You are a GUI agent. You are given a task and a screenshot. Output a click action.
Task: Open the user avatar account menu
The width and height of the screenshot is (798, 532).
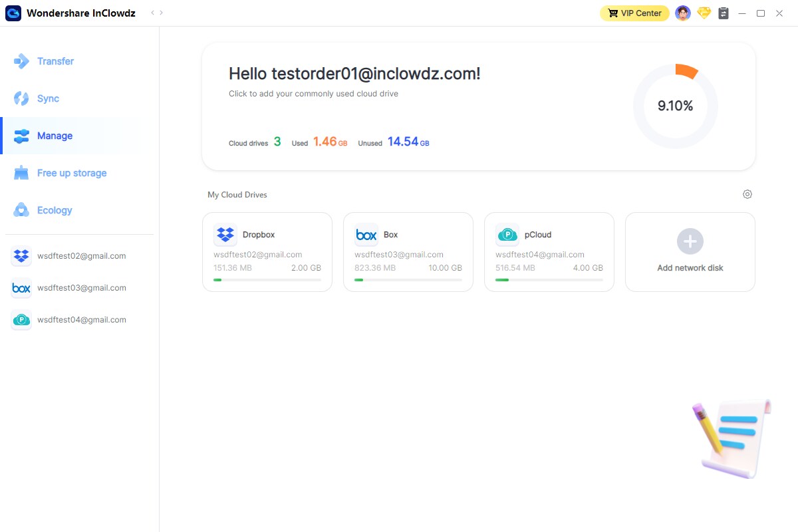pos(683,13)
